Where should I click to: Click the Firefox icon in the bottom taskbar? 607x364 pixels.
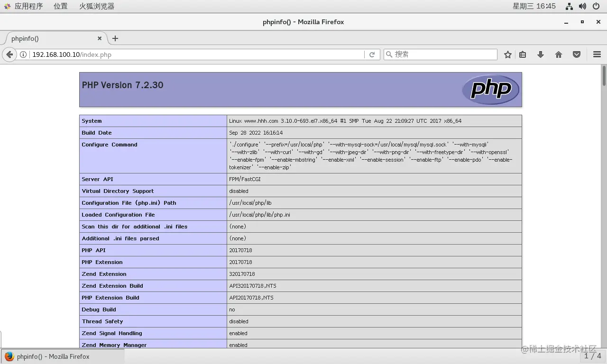coord(9,356)
